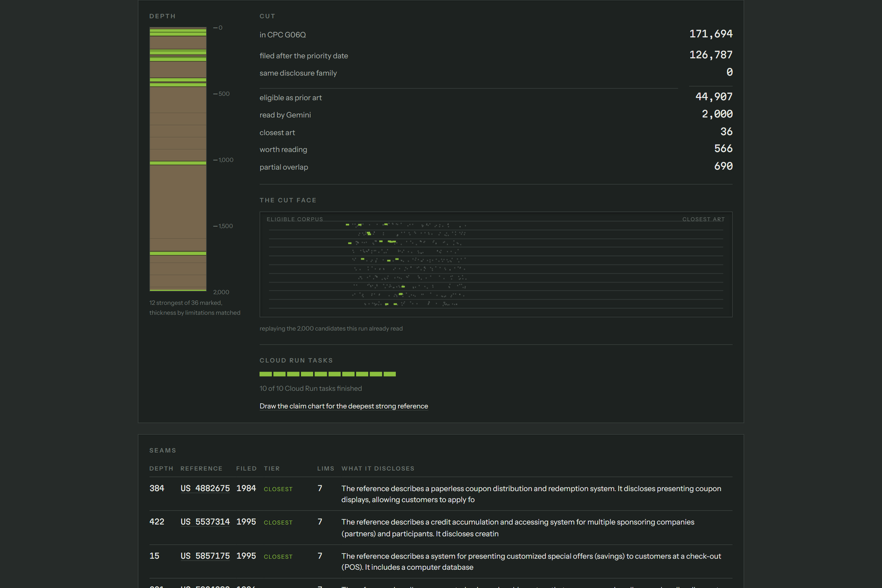Click the Eligible Corpus cut face chart
The height and width of the screenshot is (588, 882).
coord(496,265)
